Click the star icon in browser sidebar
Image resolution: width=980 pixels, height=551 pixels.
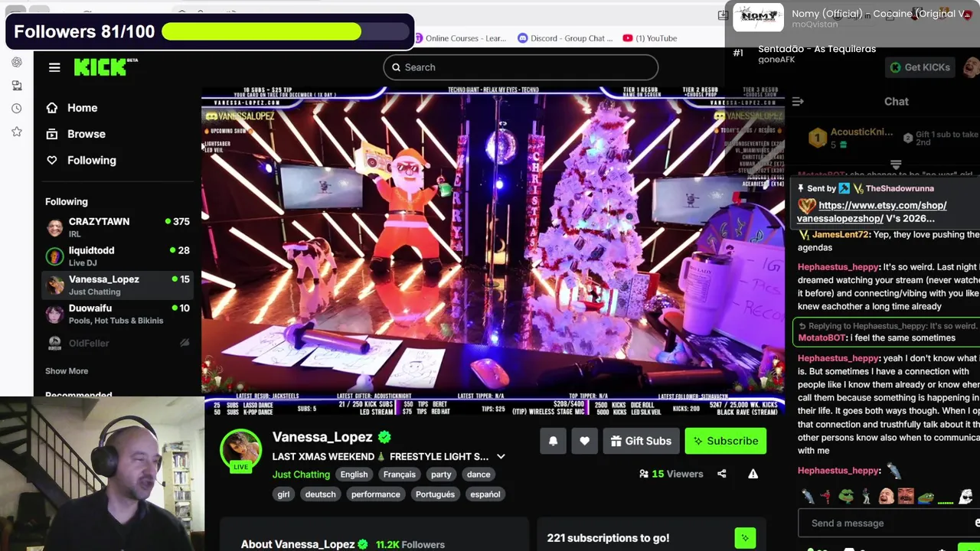(x=17, y=132)
